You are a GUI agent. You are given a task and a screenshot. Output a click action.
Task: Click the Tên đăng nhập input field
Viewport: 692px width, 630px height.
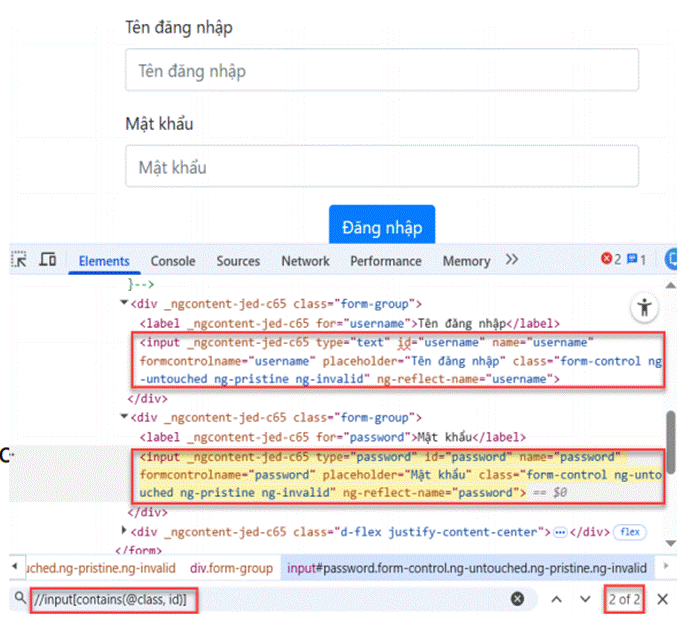tap(382, 71)
